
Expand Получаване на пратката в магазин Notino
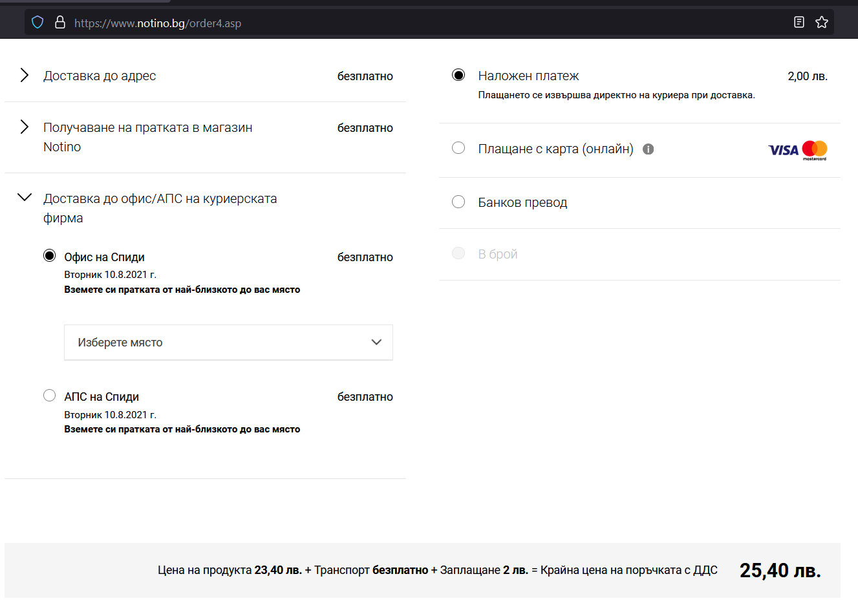(25, 127)
